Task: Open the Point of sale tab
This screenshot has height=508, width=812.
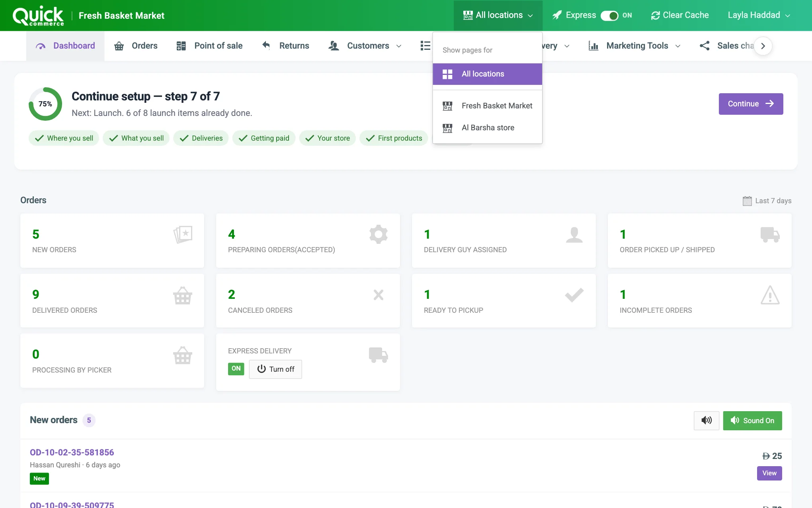Action: click(209, 46)
